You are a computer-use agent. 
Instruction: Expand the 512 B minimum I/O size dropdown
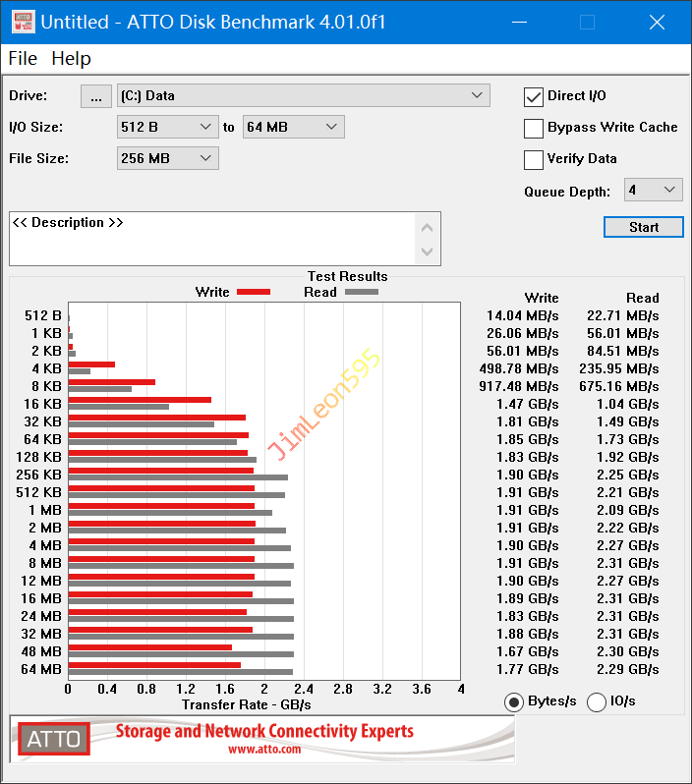[x=167, y=127]
